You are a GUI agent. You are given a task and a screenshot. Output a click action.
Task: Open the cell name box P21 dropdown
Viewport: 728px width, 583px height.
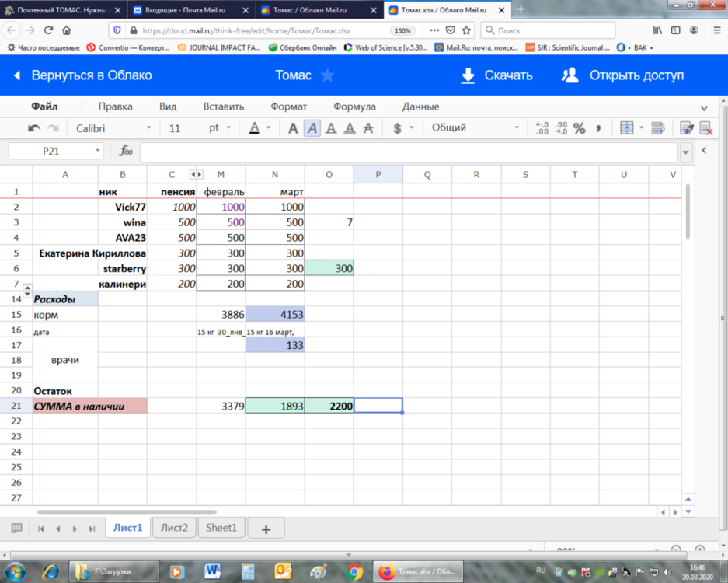(98, 151)
